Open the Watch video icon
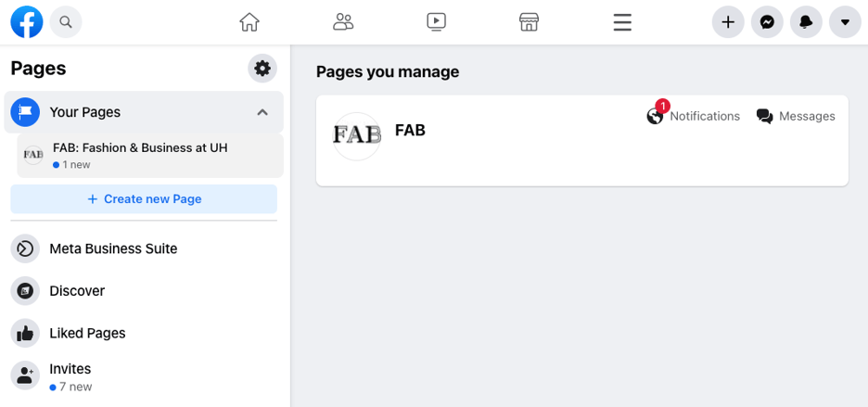This screenshot has height=407, width=868. (x=437, y=21)
